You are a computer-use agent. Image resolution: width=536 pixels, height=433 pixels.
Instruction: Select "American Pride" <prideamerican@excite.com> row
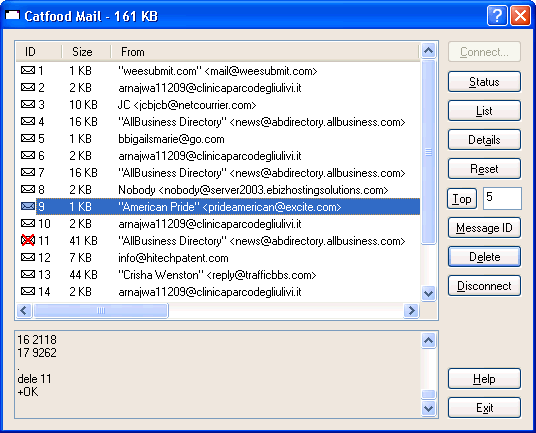pos(230,207)
